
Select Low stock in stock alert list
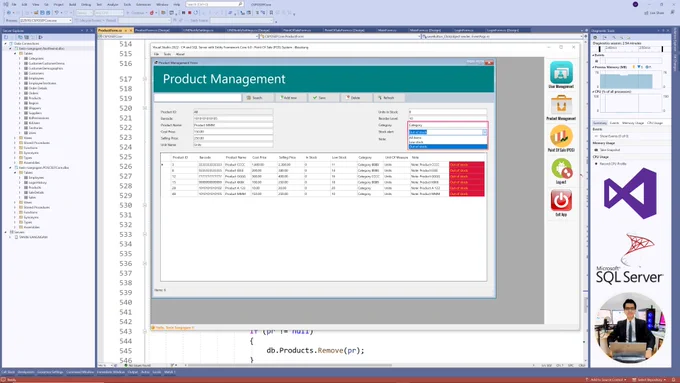point(448,142)
